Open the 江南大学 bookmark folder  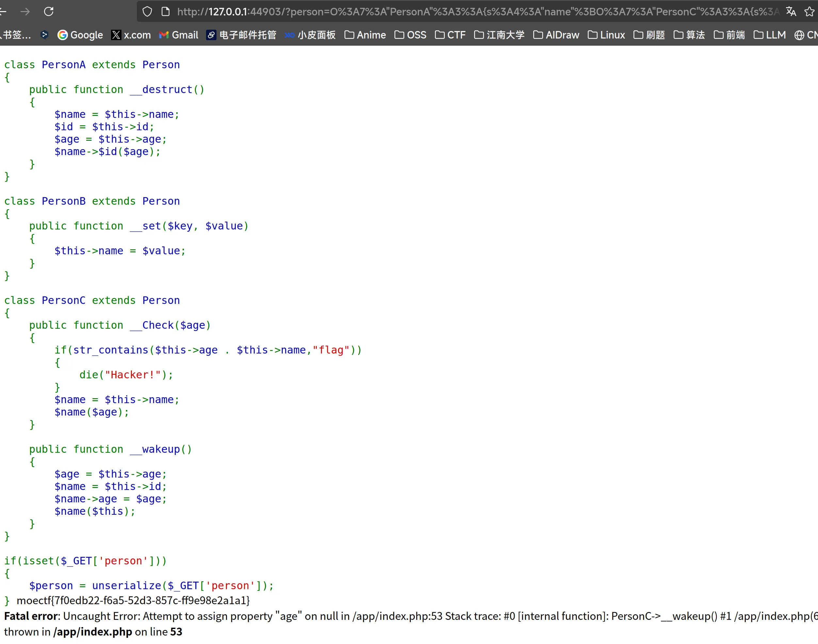499,35
